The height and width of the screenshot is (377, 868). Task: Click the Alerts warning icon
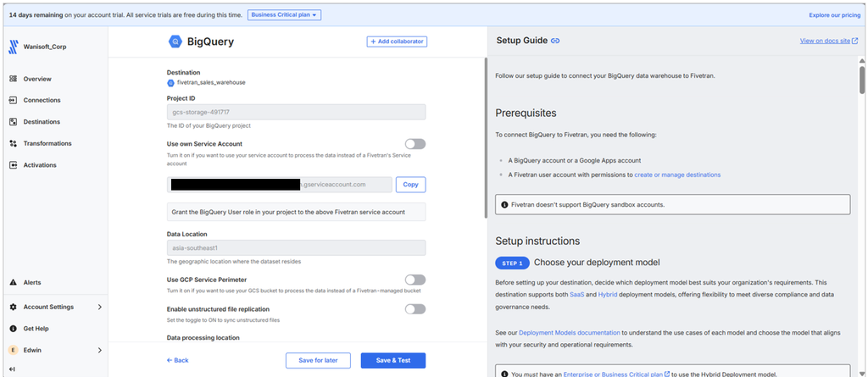click(14, 282)
